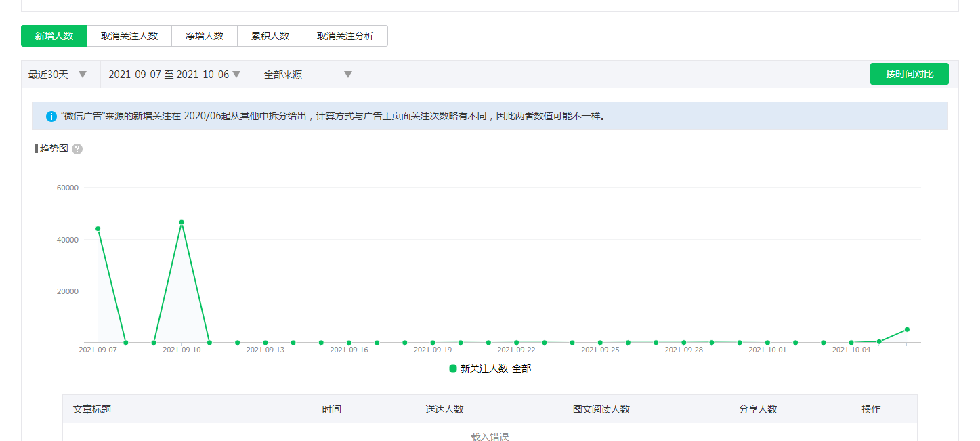Image resolution: width=980 pixels, height=441 pixels.
Task: Switch to the 取消关注人数 tab
Action: (129, 36)
